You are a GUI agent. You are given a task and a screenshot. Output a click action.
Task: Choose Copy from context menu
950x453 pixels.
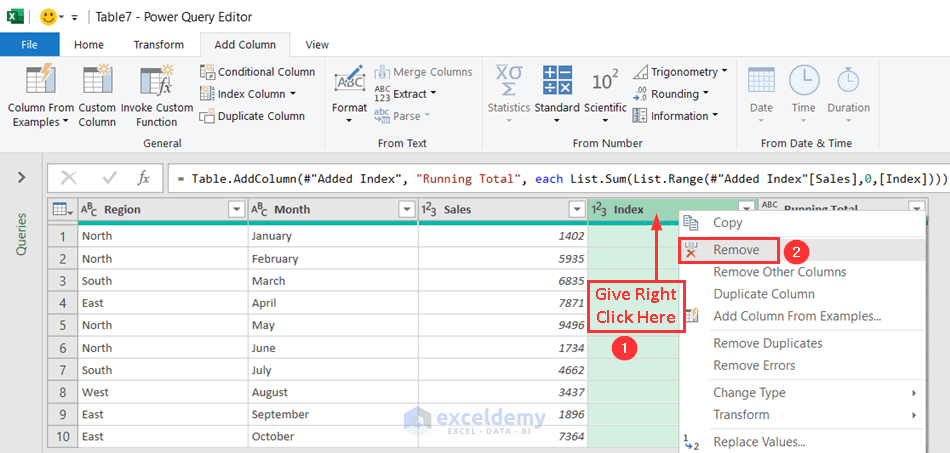[802, 223]
